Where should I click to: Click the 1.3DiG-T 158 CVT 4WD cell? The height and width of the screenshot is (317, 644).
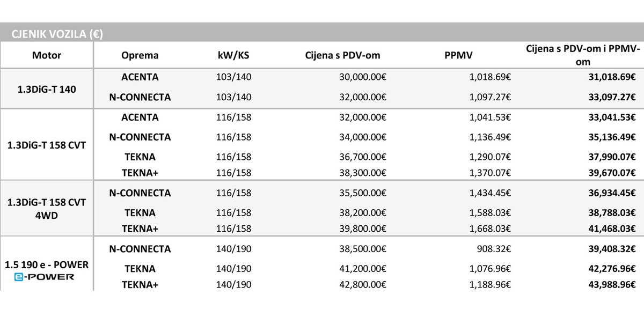(x=47, y=208)
